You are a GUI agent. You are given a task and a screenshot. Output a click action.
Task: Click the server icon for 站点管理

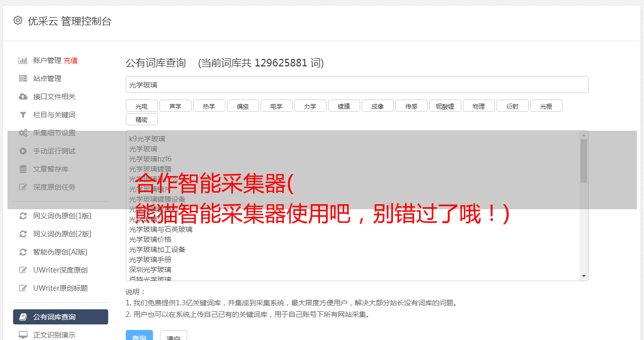pos(23,78)
